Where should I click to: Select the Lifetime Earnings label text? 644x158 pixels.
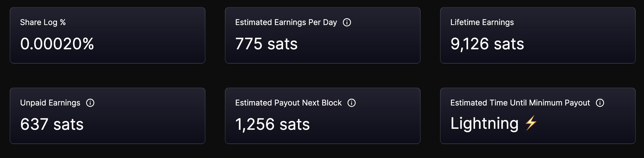(482, 22)
